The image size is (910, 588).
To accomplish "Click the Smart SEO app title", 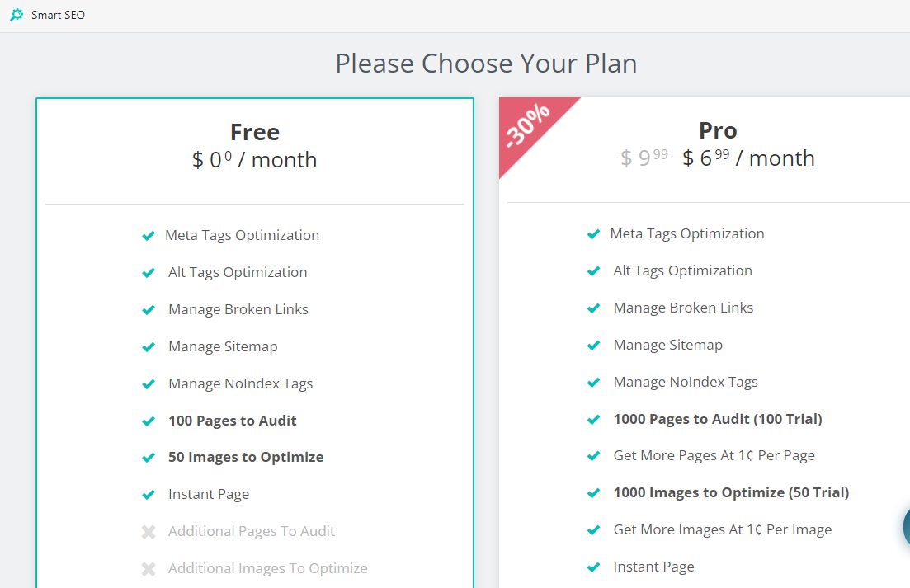I will (58, 15).
